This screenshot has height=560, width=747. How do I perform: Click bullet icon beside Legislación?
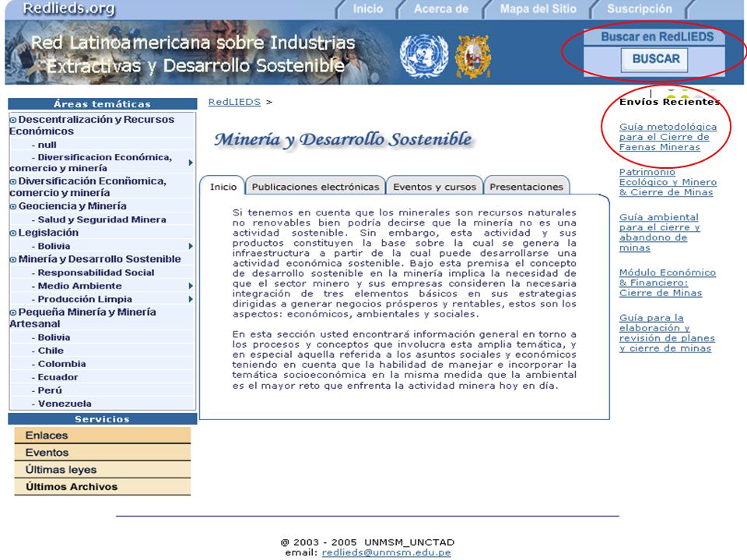tap(13, 233)
